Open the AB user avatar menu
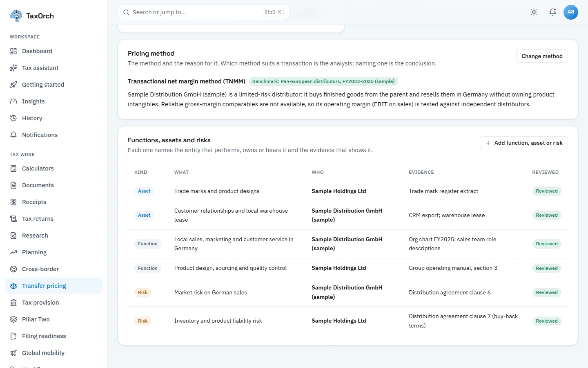588x368 pixels. pos(571,12)
